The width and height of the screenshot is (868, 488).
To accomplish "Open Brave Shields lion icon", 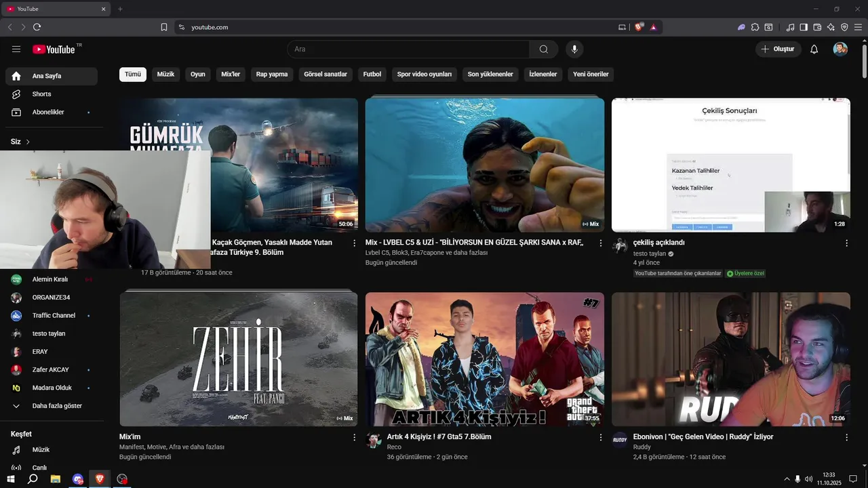I will tap(639, 27).
